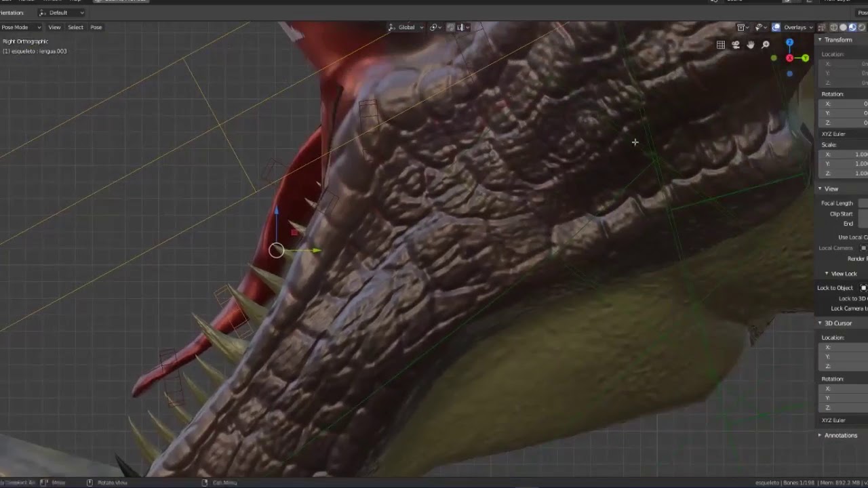Screen dimensions: 868x488
Task: Click the blue Z axis gizmo
Action: point(789,43)
